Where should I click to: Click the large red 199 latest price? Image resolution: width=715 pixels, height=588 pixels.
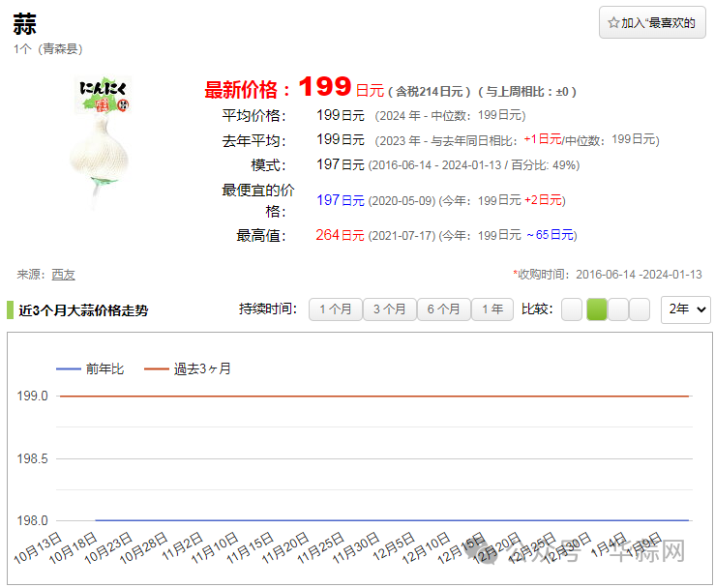point(324,88)
